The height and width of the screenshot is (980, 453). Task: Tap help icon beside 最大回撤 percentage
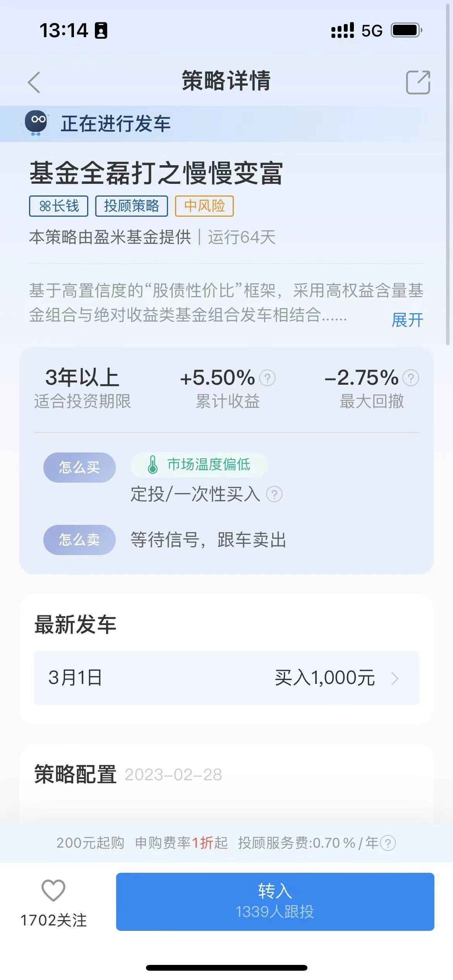pyautogui.click(x=411, y=378)
